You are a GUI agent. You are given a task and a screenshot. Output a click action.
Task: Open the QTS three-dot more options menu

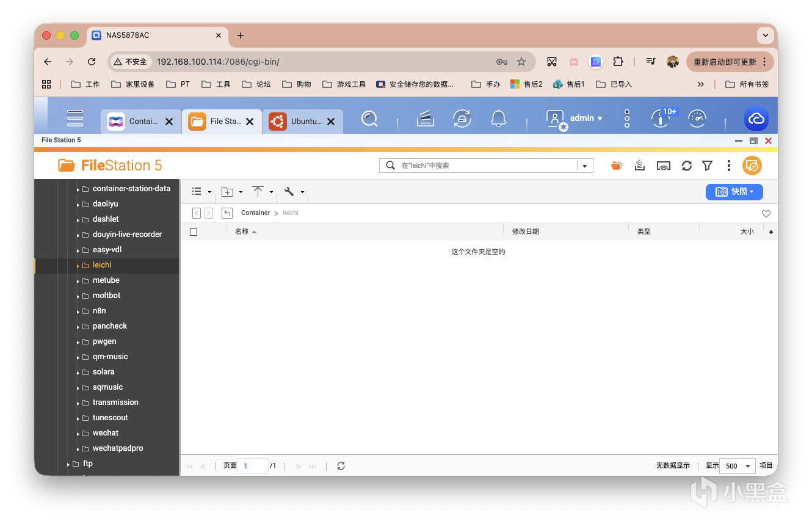pyautogui.click(x=627, y=118)
